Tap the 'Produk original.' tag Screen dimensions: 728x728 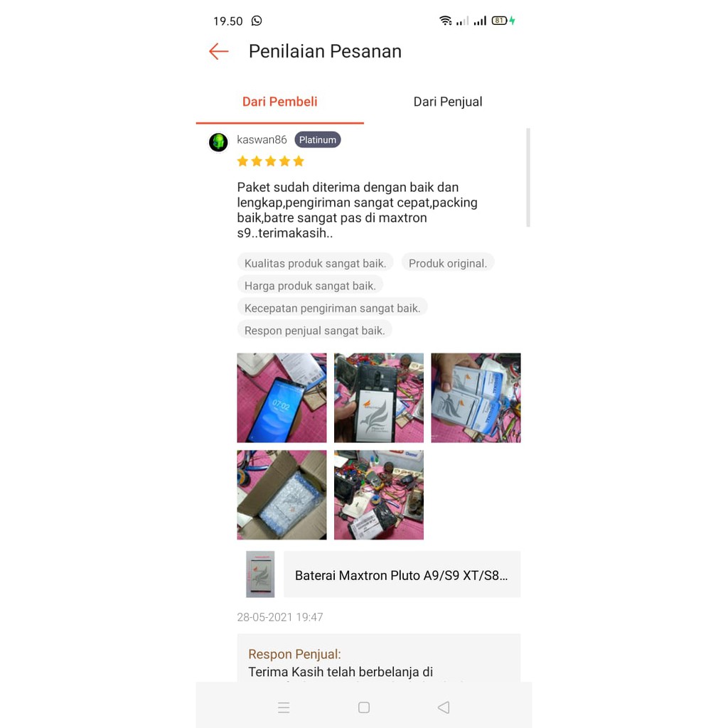point(448,263)
